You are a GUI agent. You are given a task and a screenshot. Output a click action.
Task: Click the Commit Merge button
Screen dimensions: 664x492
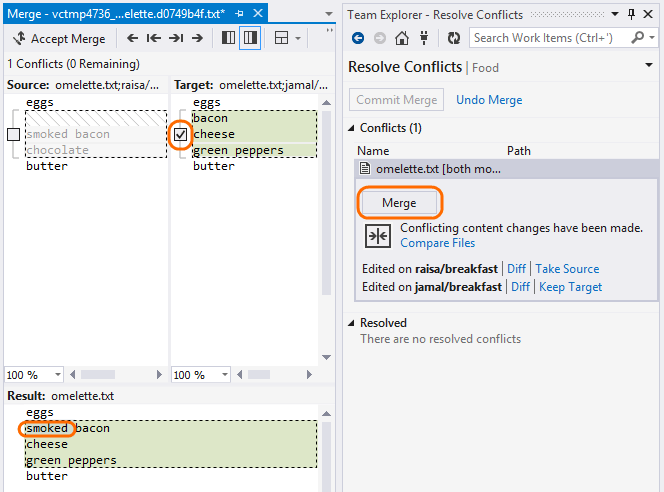tap(396, 100)
